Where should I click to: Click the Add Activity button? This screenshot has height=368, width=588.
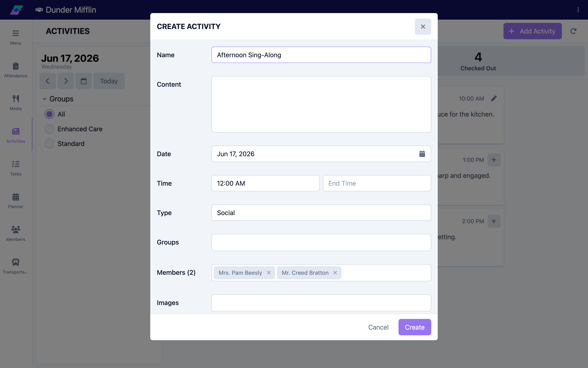click(532, 31)
